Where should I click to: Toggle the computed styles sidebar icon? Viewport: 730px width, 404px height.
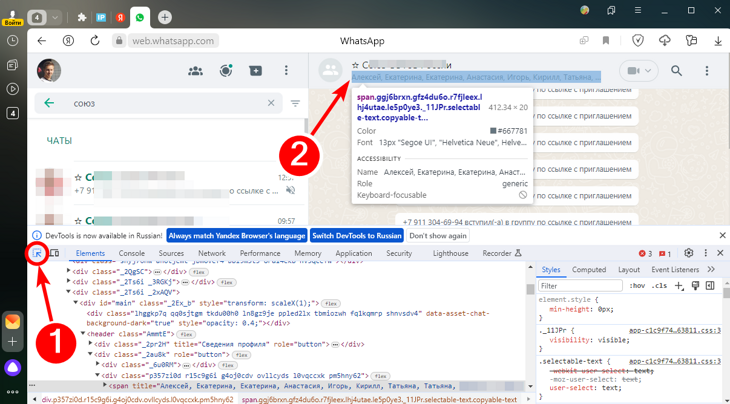click(710, 285)
